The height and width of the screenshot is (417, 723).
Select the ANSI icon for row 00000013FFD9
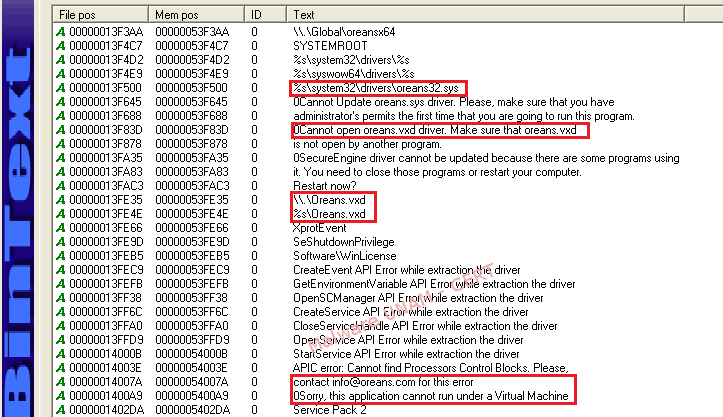(60, 340)
